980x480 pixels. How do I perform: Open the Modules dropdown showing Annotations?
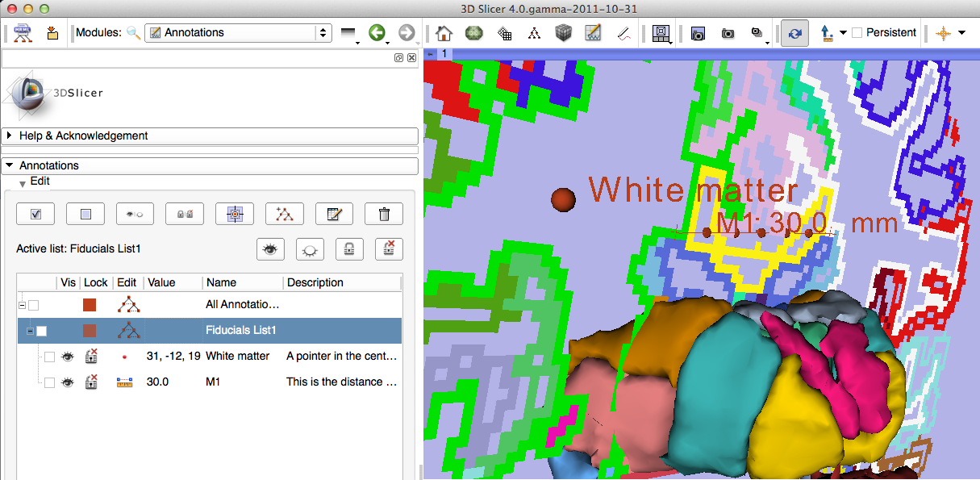pos(238,33)
